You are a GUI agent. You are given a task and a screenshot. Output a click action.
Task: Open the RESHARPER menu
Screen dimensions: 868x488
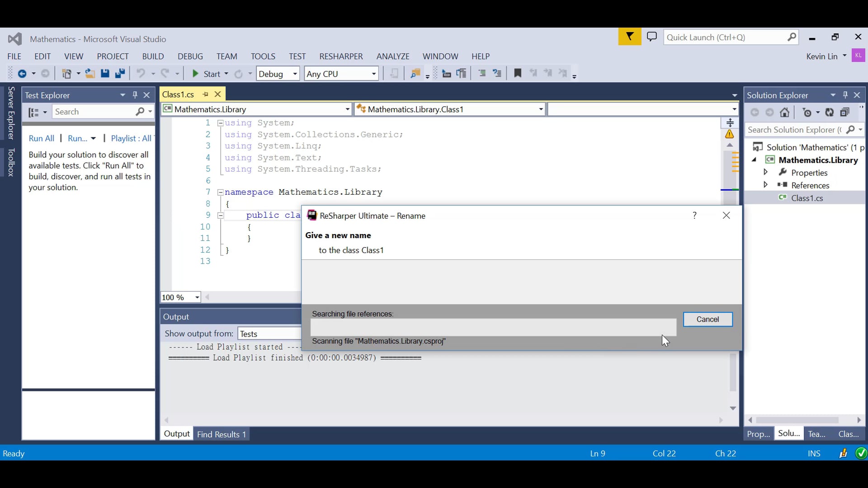click(x=341, y=56)
